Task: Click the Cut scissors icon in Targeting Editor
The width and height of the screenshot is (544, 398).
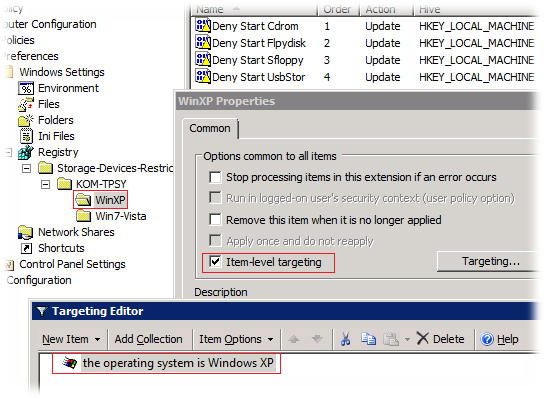Action: click(x=345, y=339)
